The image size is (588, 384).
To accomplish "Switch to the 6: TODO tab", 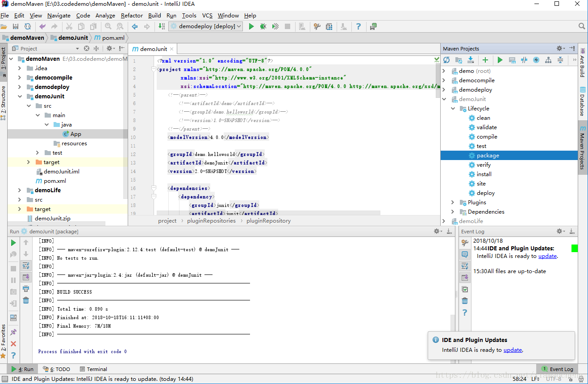I will (57, 369).
